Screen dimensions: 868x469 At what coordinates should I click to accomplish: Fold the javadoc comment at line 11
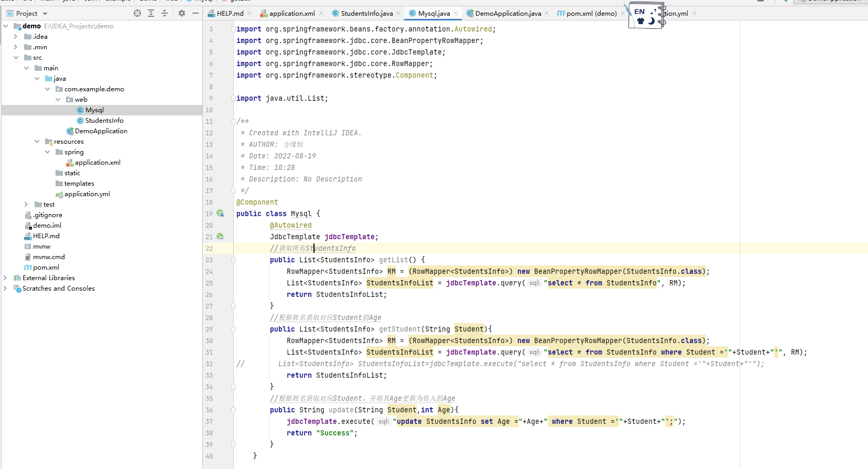click(x=233, y=121)
